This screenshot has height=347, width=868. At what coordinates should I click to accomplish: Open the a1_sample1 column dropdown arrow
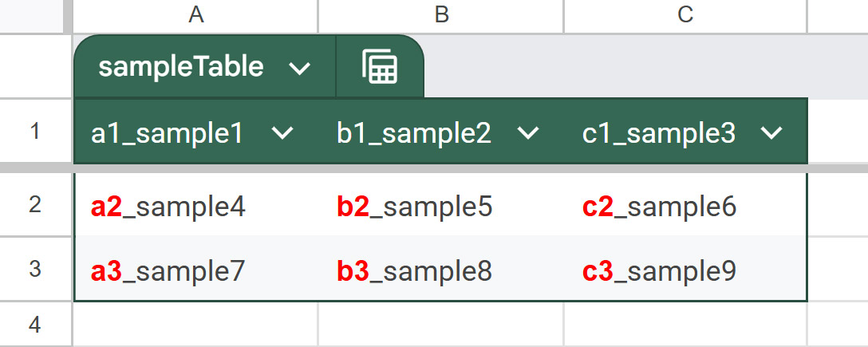[x=282, y=133]
